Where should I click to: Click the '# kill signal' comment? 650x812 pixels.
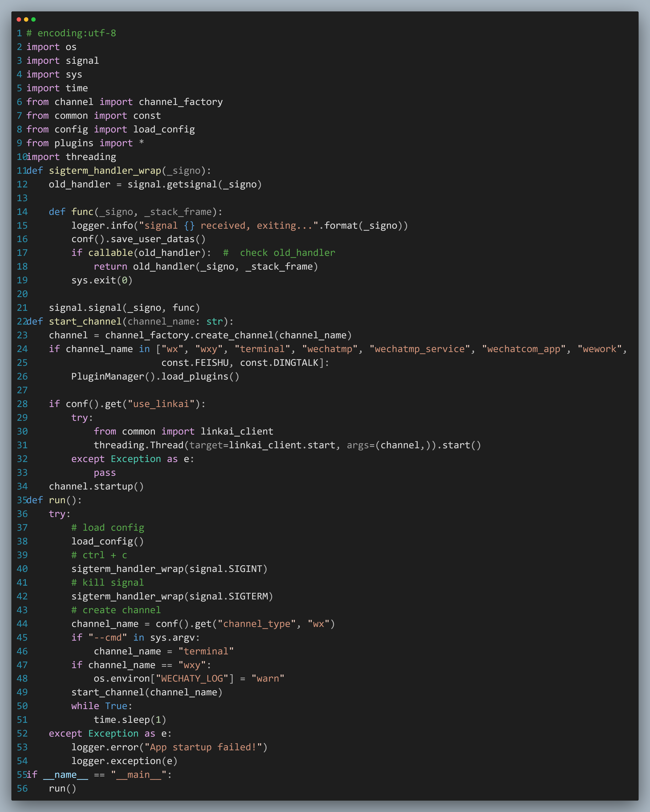[x=108, y=583]
